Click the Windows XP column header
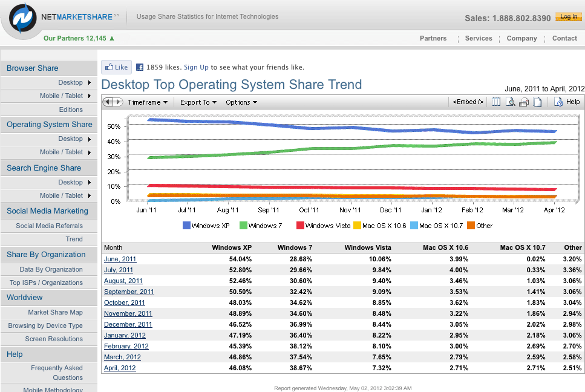This screenshot has height=392, width=585. [232, 247]
